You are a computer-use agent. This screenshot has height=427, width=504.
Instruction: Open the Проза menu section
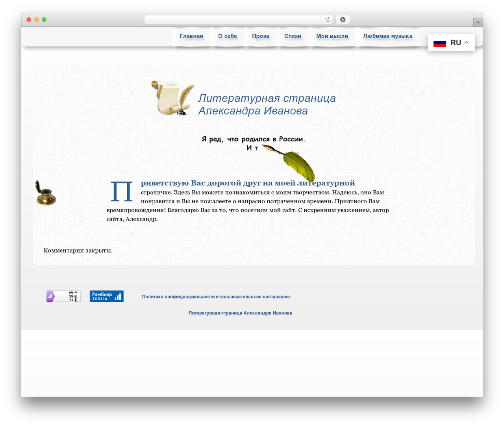point(261,36)
